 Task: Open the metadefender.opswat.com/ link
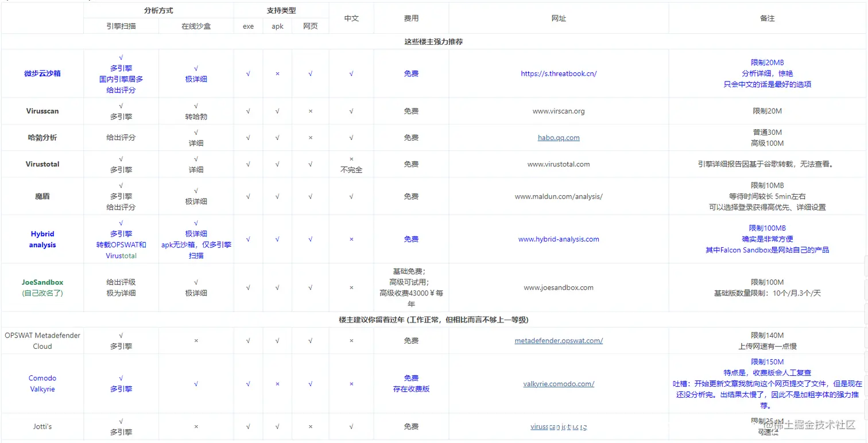[x=559, y=341]
